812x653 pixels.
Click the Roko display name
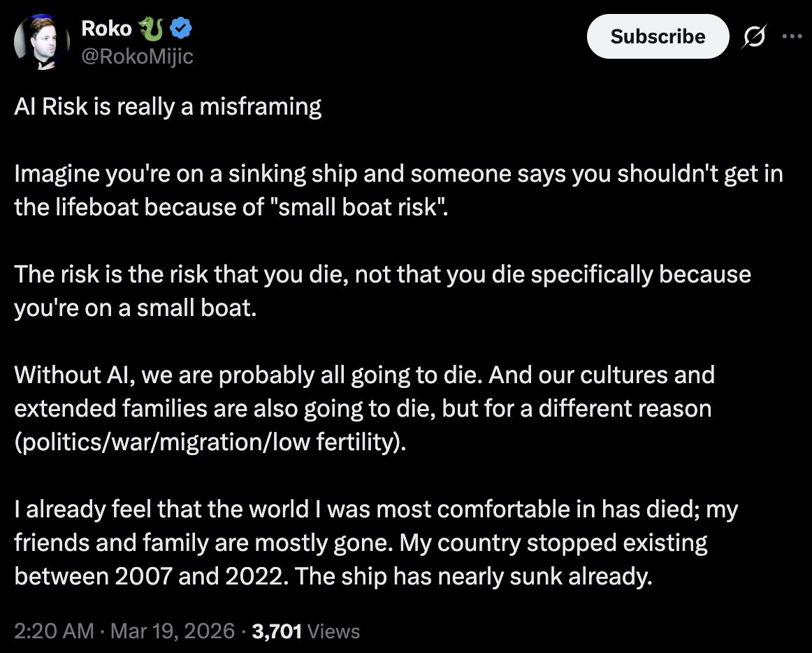(106, 29)
